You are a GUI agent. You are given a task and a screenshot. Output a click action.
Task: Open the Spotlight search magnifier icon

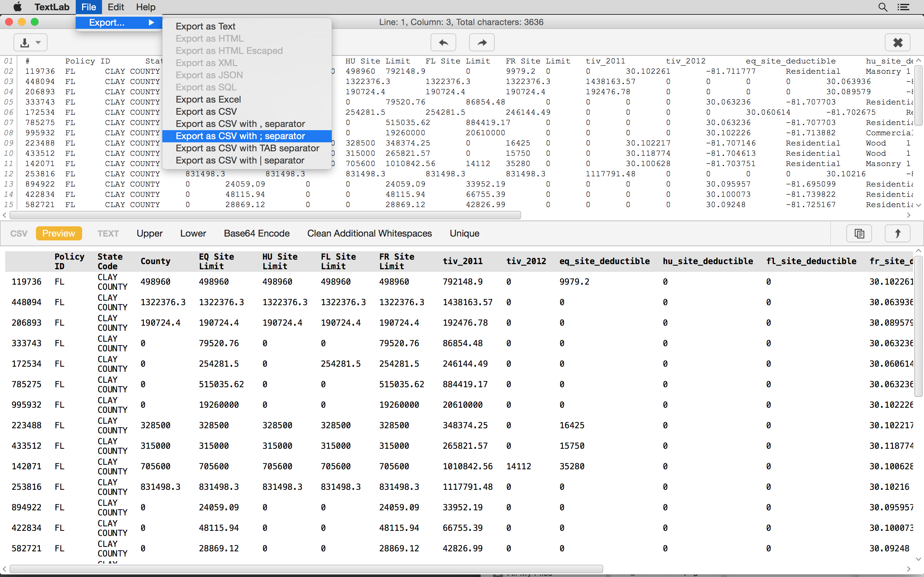[882, 7]
